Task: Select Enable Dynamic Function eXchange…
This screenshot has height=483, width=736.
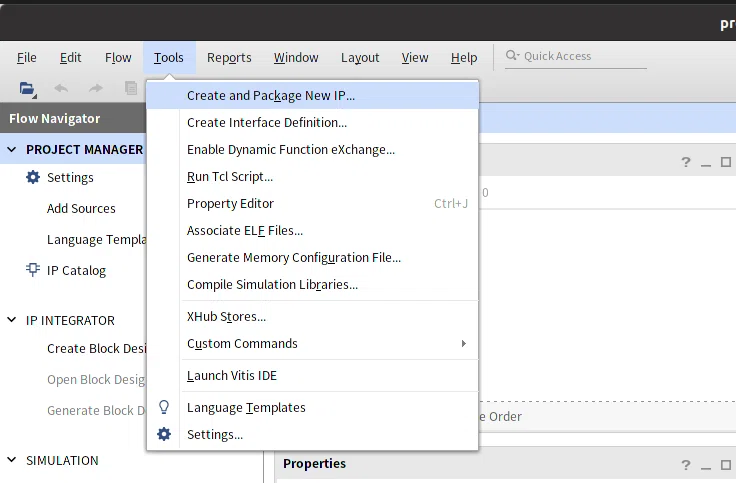Action: (313, 149)
